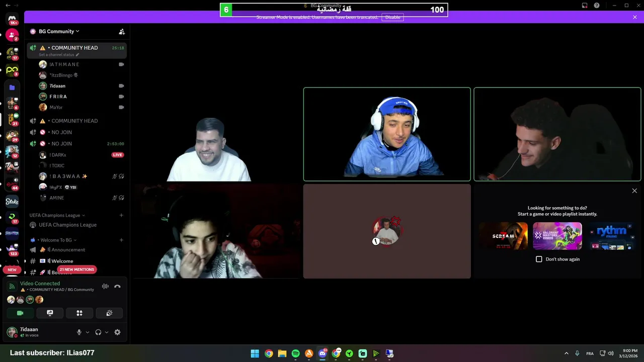Open server icon with 44 badge
Viewport: 644px width, 362px height.
tap(12, 183)
